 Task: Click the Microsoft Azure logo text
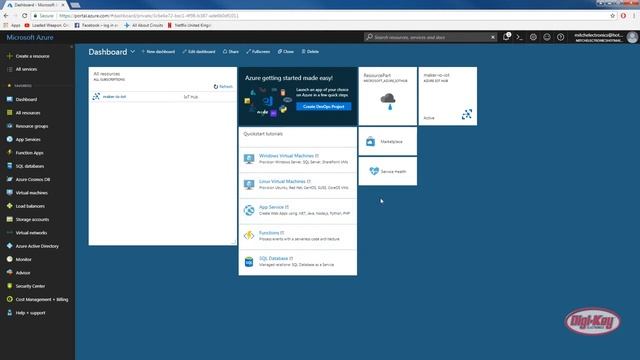point(30,38)
